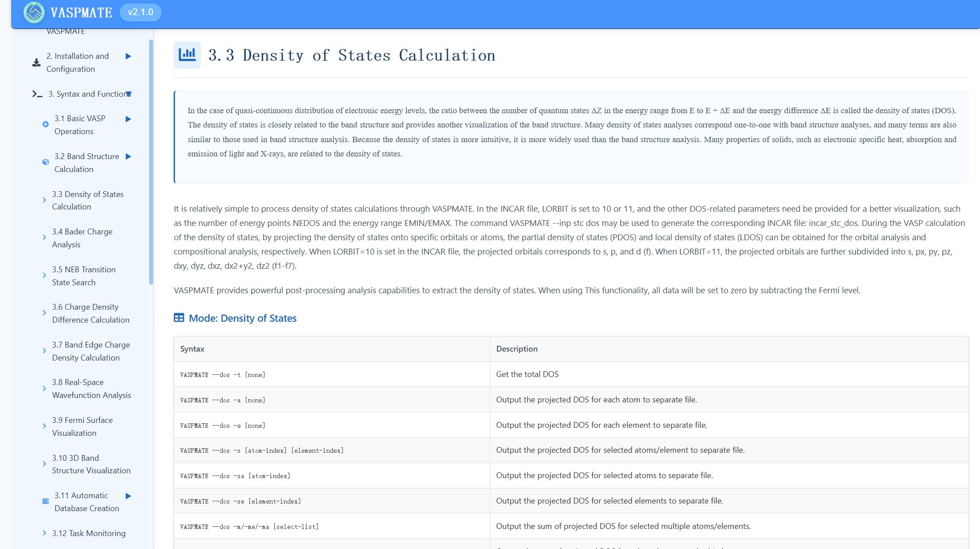
Task: Expand the 3.11 Automatic Database Creation arrow
Action: click(128, 496)
